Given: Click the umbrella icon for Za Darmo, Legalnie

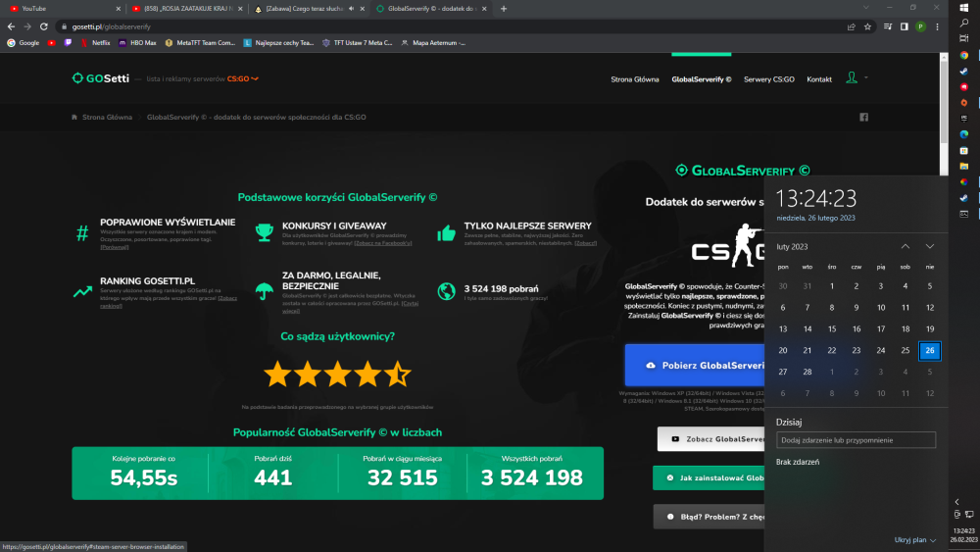Looking at the screenshot, I should point(265,290).
